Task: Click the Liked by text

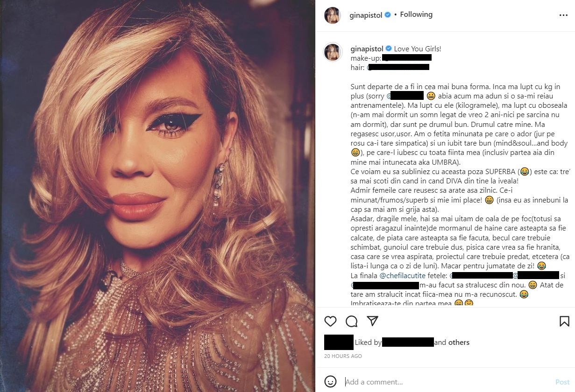Action: [x=368, y=343]
